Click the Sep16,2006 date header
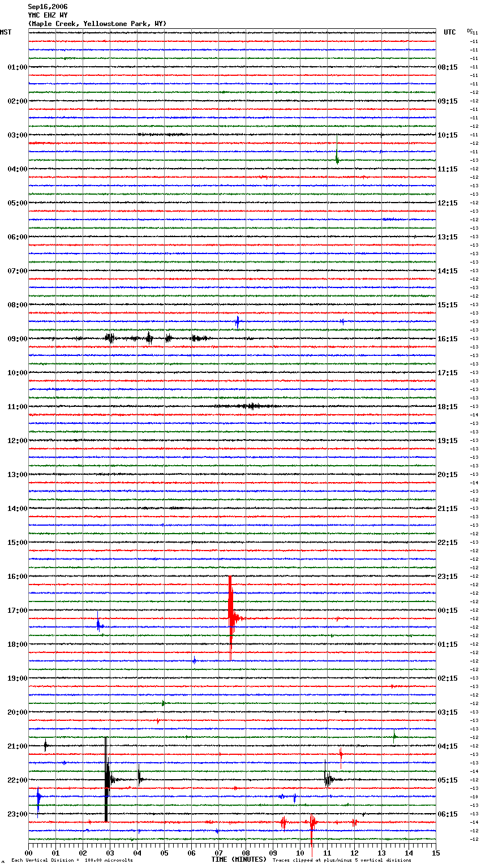This screenshot has height=868, width=481. click(x=48, y=7)
